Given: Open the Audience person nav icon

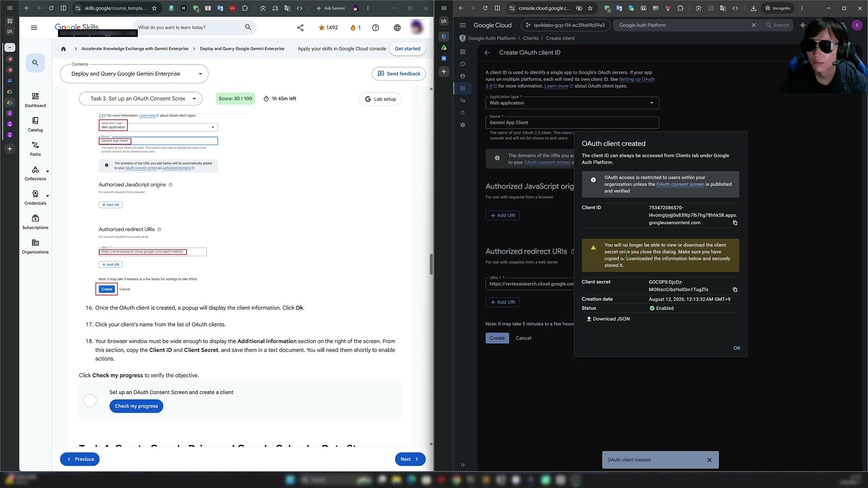Looking at the screenshot, I should (462, 76).
